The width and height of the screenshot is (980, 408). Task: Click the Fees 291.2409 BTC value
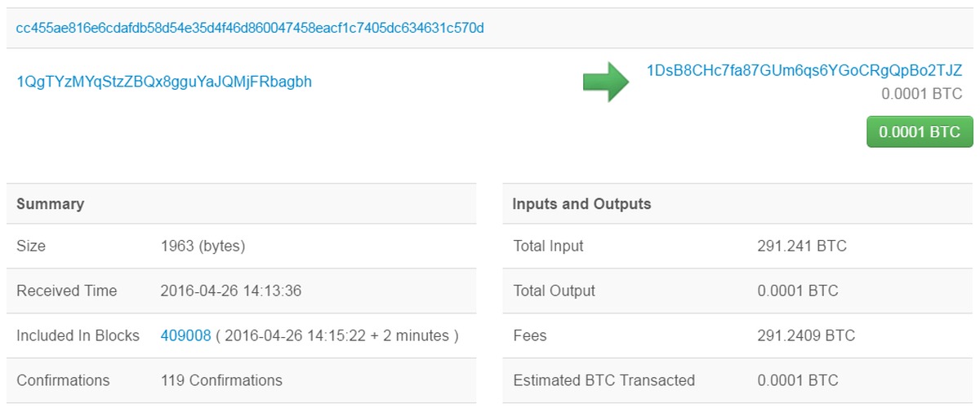[806, 335]
